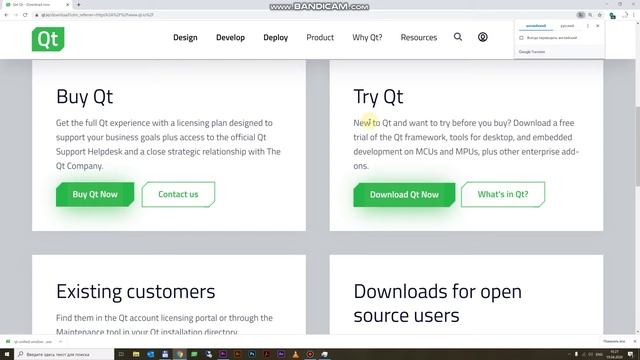Open the Product menu

(x=320, y=37)
